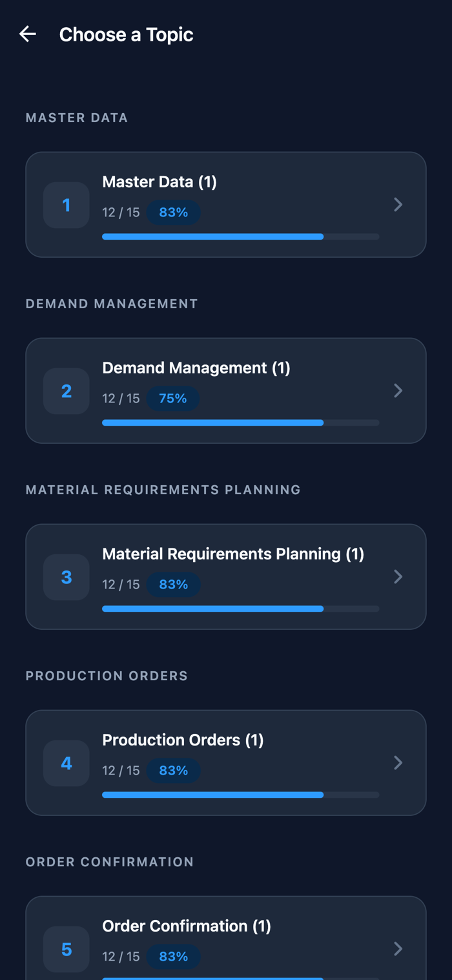Click the 83% badge on Master Data
The height and width of the screenshot is (980, 452).
point(173,213)
